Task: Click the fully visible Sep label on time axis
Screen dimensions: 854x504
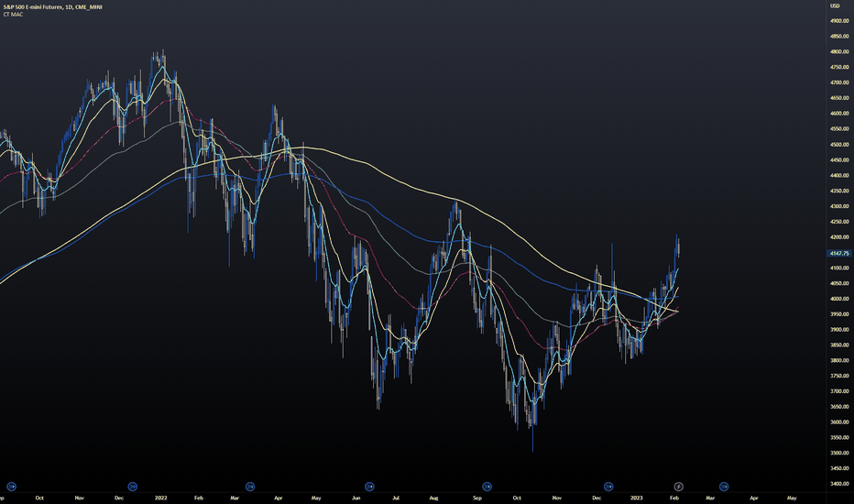Action: (x=477, y=498)
